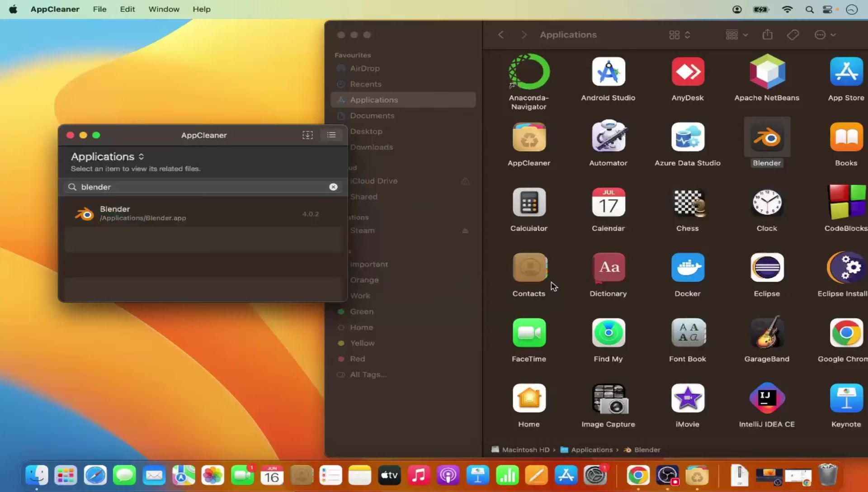This screenshot has width=868, height=492.
Task: Change Finder icon view mode
Action: click(679, 35)
